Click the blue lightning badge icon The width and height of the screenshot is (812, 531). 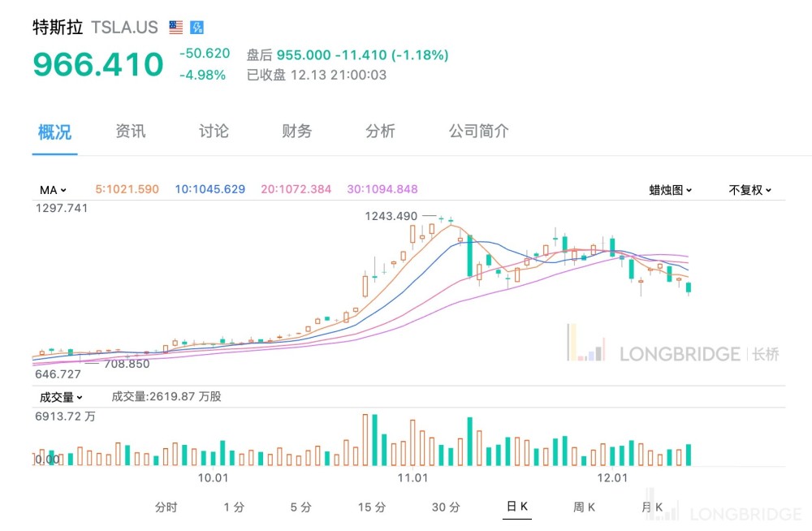tap(197, 28)
